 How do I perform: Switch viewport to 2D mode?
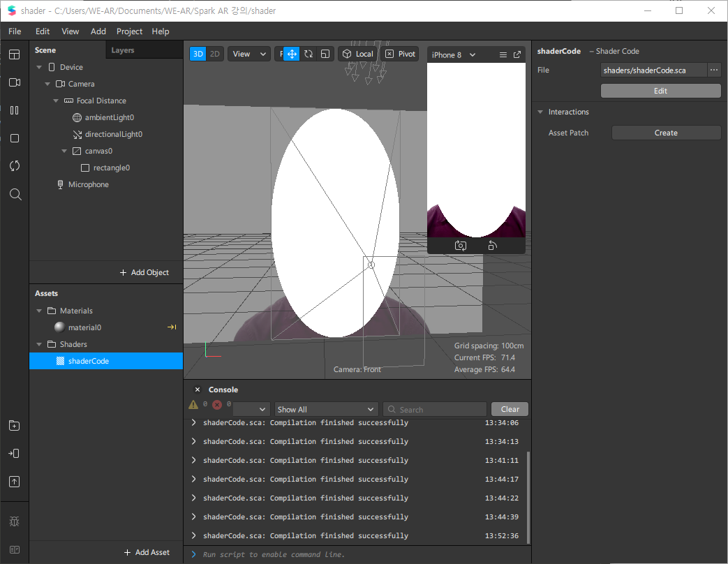click(215, 54)
